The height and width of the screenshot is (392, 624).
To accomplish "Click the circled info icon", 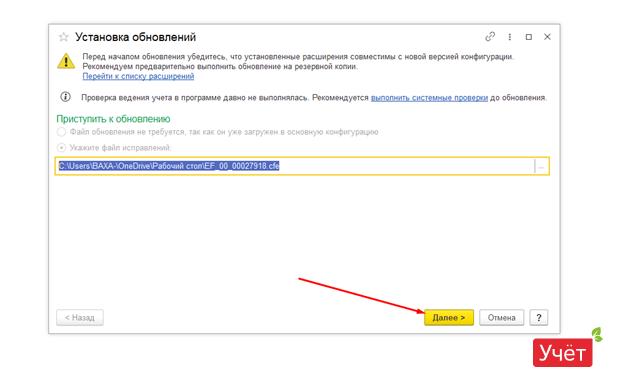I will tap(65, 97).
